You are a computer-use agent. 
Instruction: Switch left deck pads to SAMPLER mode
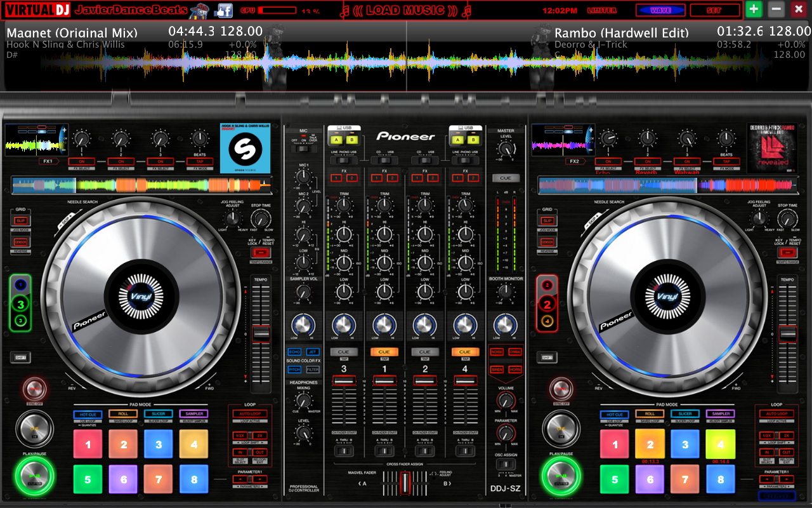[194, 414]
